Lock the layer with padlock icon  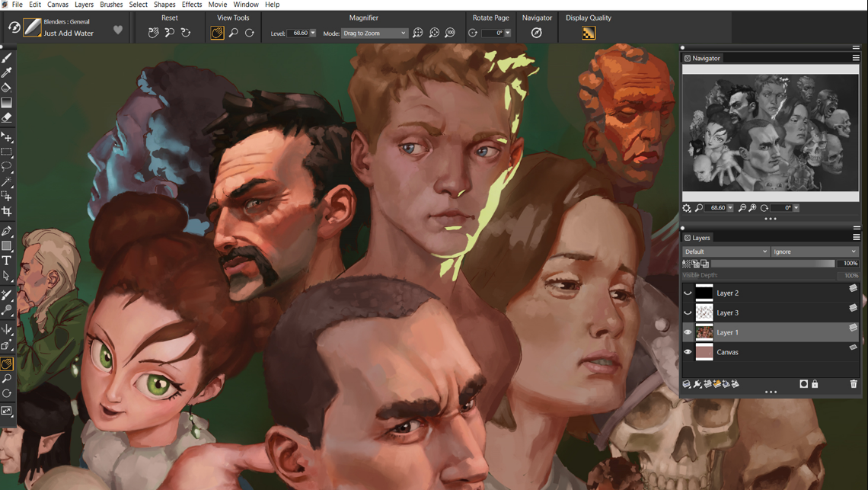[x=815, y=383]
